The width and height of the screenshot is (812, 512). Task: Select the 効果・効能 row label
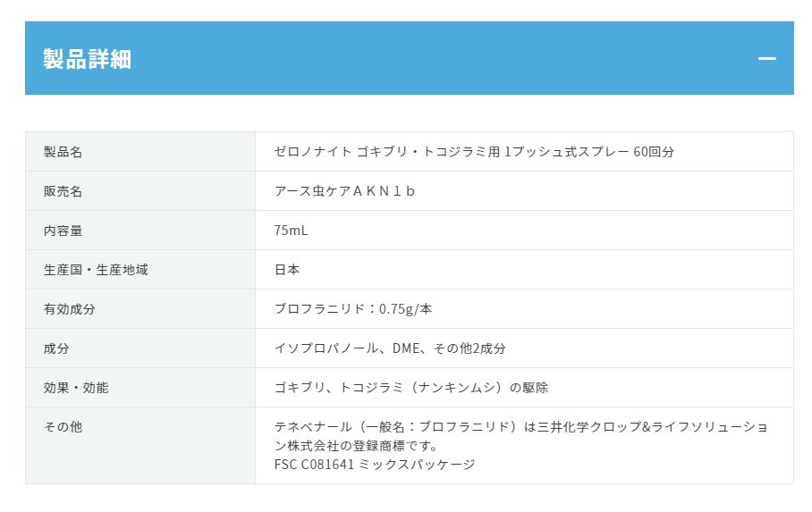(76, 388)
